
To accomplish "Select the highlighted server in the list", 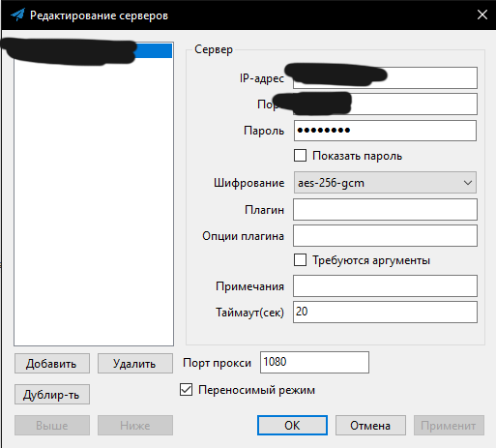I will pos(94,51).
